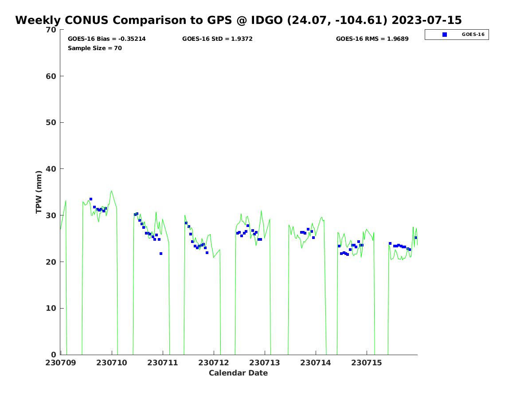Viewport: 532px width, 399px height.
Task: Click the 230709 x-axis tick label
Action: (61, 363)
